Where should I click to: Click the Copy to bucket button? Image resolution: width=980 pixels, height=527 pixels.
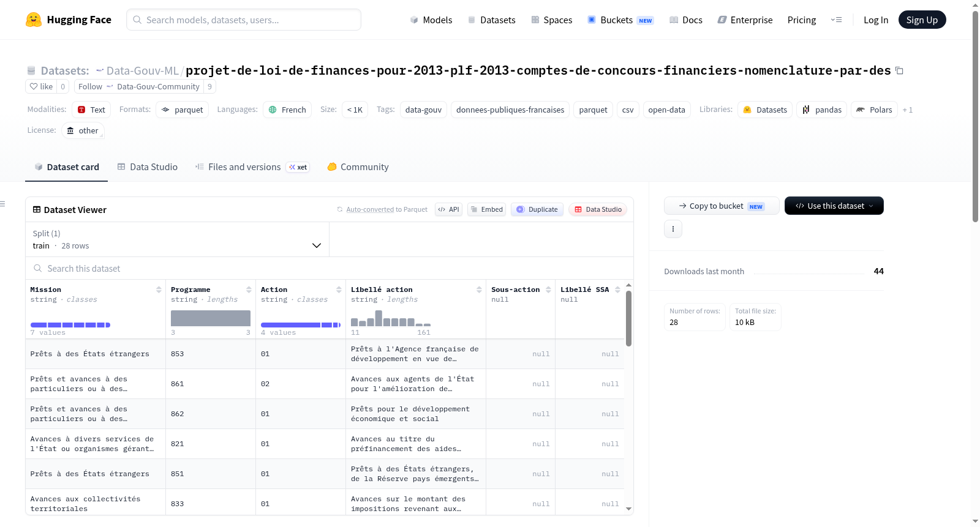(x=722, y=206)
